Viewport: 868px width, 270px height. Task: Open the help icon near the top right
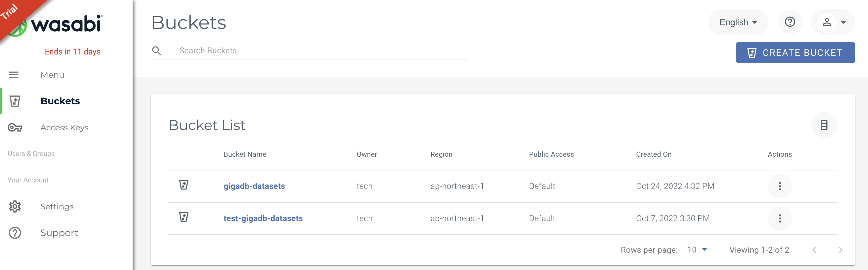point(790,22)
